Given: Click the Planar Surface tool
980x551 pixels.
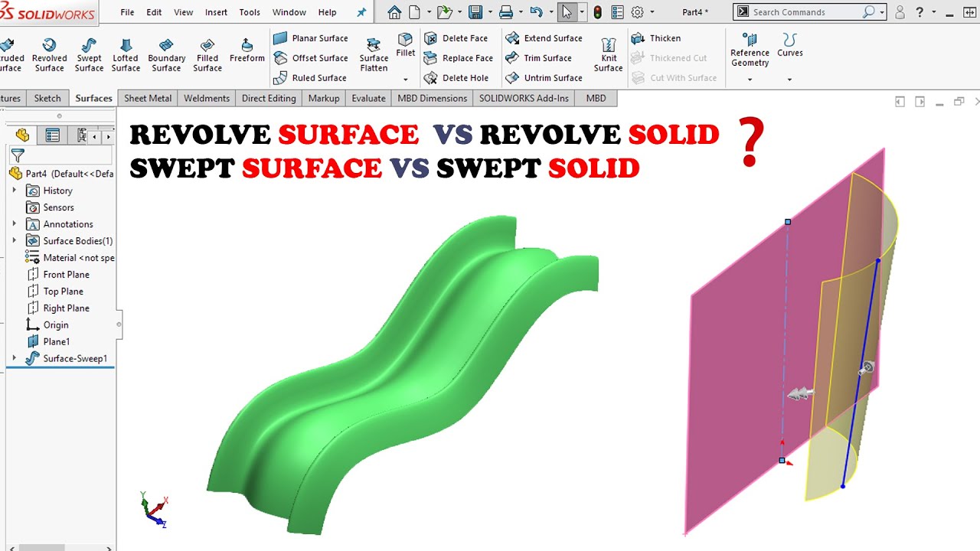Looking at the screenshot, I should pyautogui.click(x=310, y=38).
